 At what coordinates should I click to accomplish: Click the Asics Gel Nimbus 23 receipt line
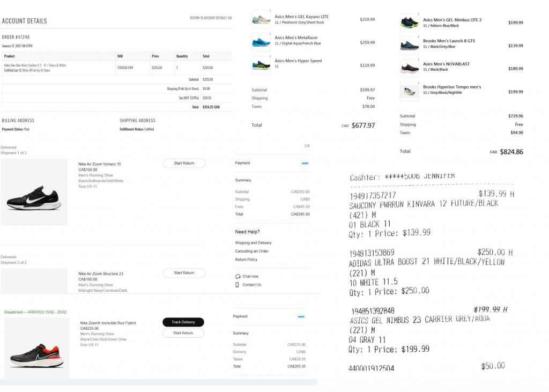click(x=419, y=320)
